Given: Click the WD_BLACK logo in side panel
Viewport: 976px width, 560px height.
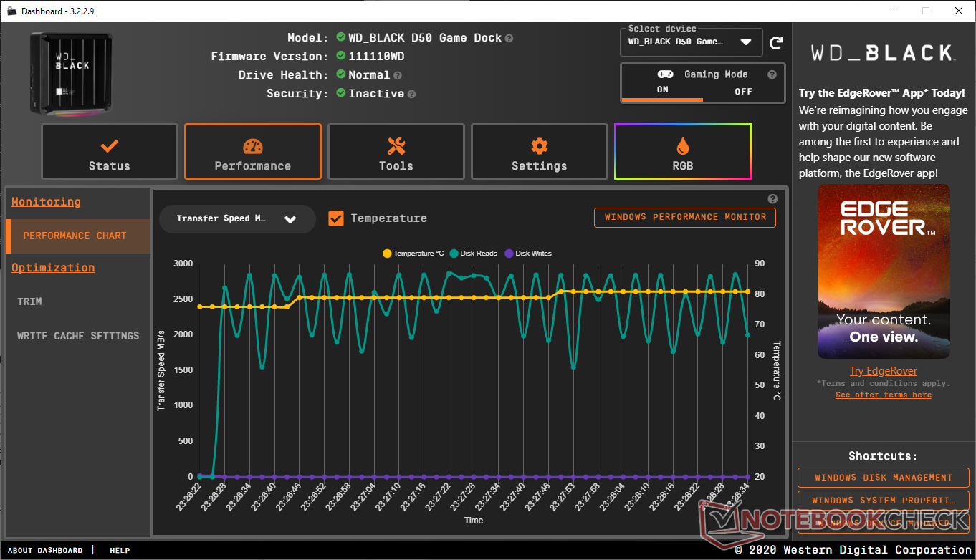Looking at the screenshot, I should pos(882,53).
